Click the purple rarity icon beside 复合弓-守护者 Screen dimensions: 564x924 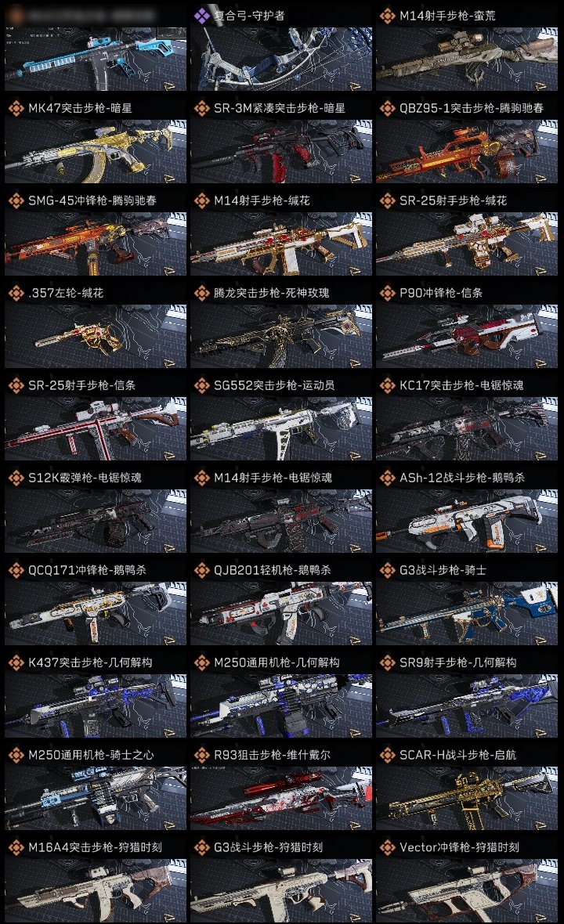point(201,16)
